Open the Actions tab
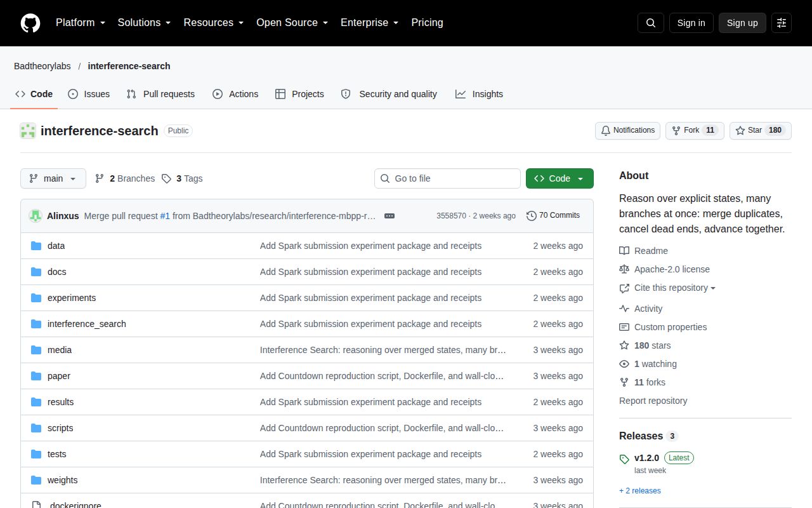This screenshot has height=508, width=812. coord(235,94)
